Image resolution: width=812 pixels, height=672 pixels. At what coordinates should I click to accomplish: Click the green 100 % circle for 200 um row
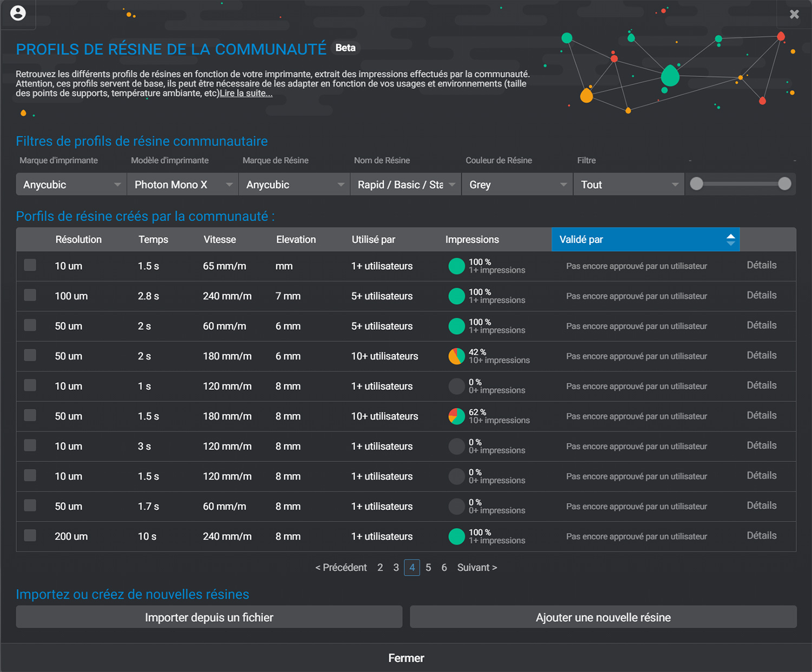457,537
